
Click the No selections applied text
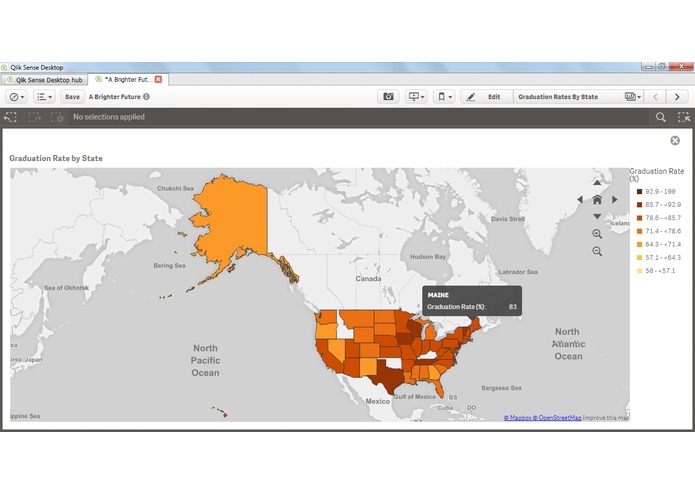coord(109,117)
